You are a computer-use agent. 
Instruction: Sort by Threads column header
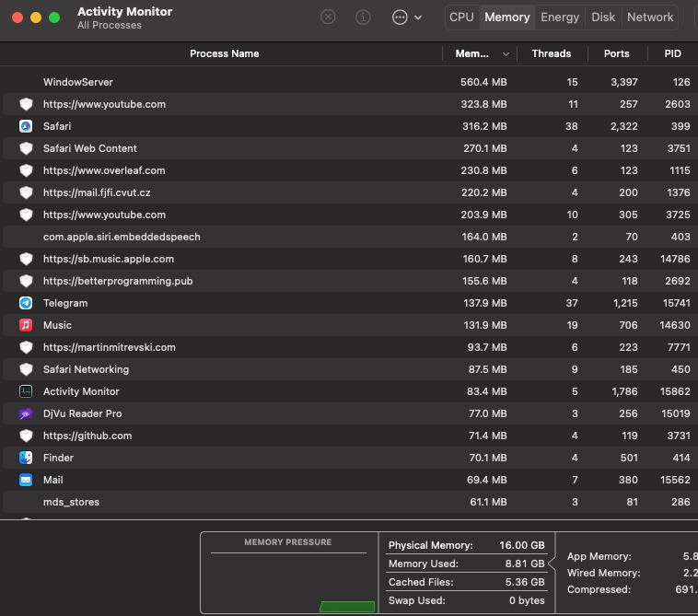(x=551, y=53)
